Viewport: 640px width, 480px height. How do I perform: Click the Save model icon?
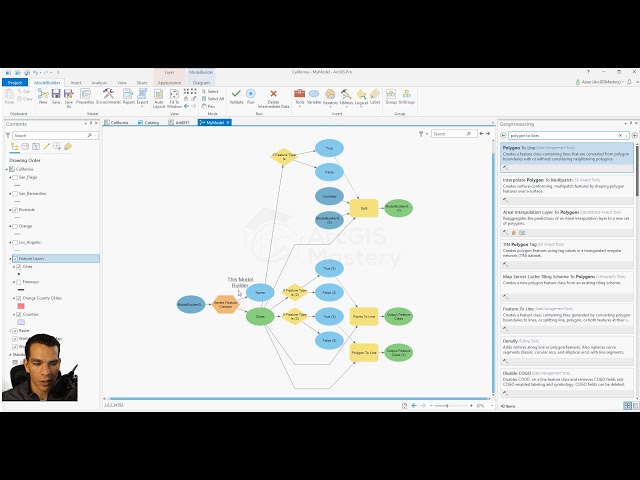56,97
